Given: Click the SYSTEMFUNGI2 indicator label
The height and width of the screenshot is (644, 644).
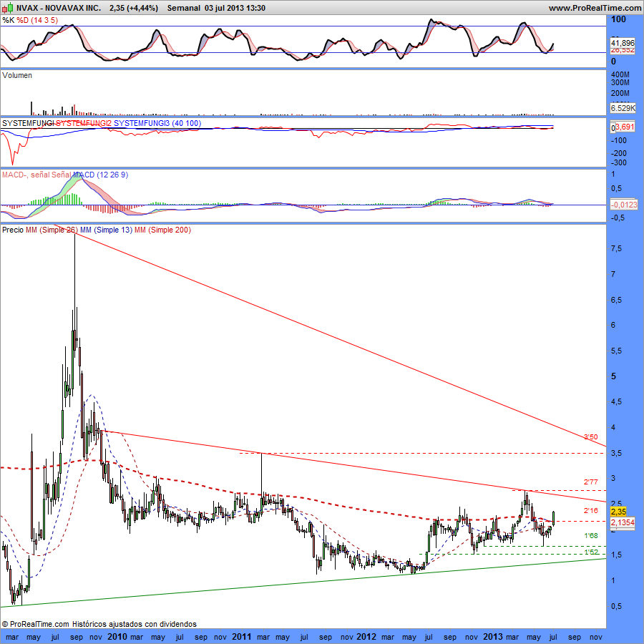Looking at the screenshot, I should (x=84, y=123).
